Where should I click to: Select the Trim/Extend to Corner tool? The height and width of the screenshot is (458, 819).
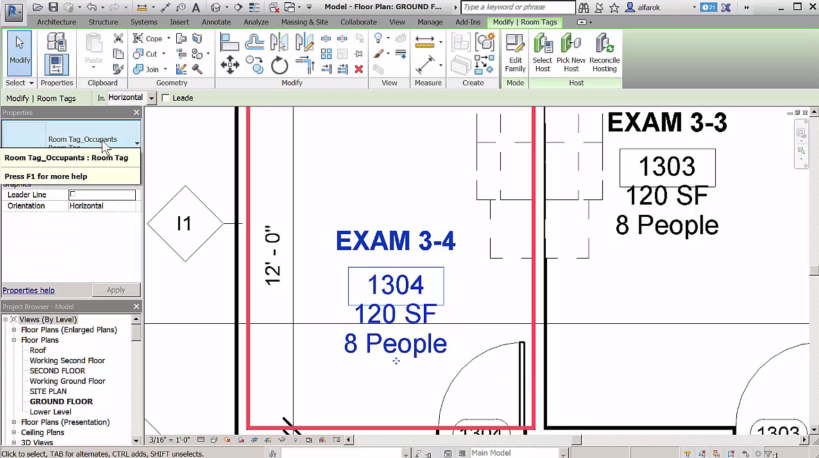[x=305, y=65]
